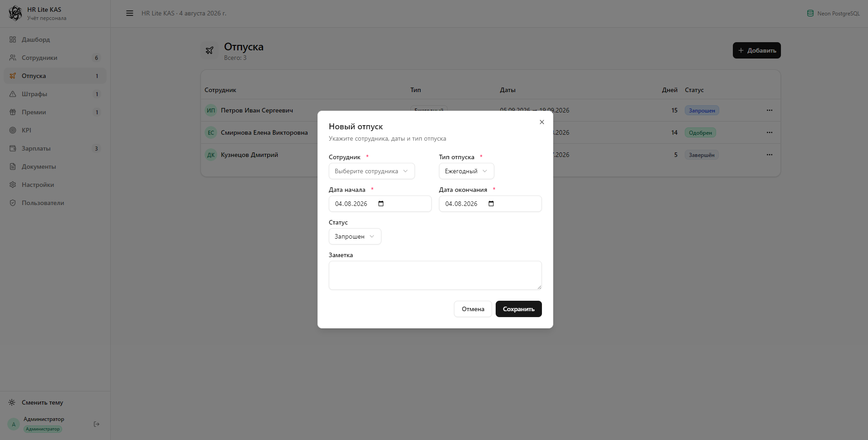Open Пользователи section
The width and height of the screenshot is (868, 440).
pyautogui.click(x=55, y=203)
